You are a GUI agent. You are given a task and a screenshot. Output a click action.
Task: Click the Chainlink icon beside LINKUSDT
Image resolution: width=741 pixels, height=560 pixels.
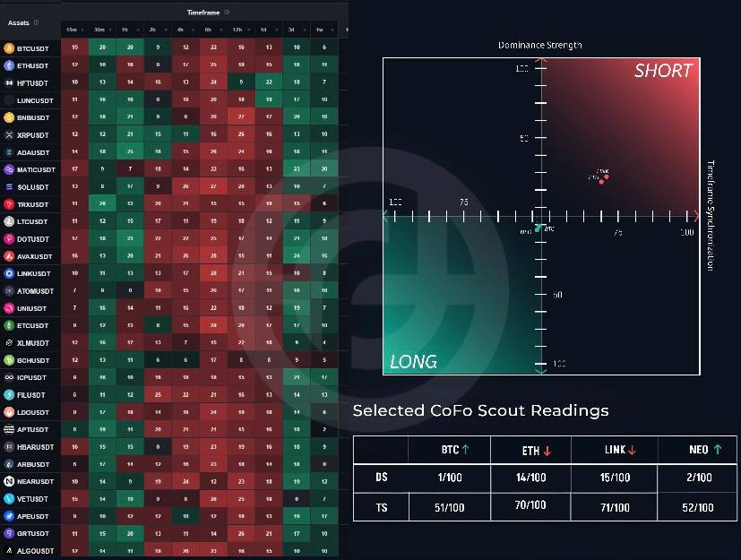tap(9, 273)
